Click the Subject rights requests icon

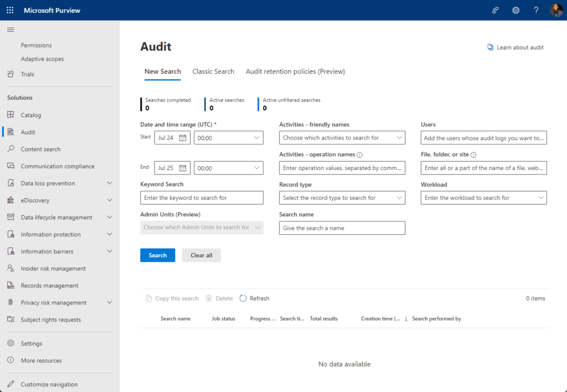[11, 319]
